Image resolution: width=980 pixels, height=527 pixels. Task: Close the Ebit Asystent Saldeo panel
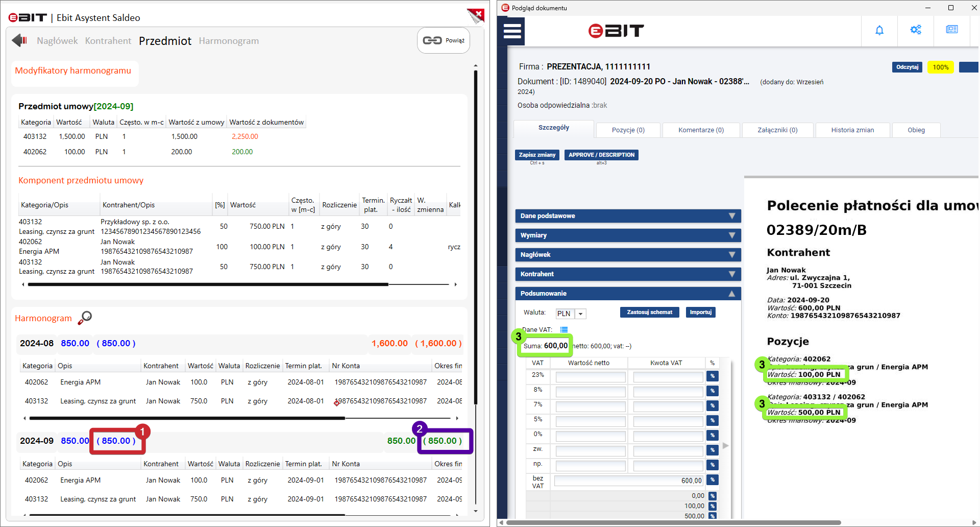coord(476,15)
